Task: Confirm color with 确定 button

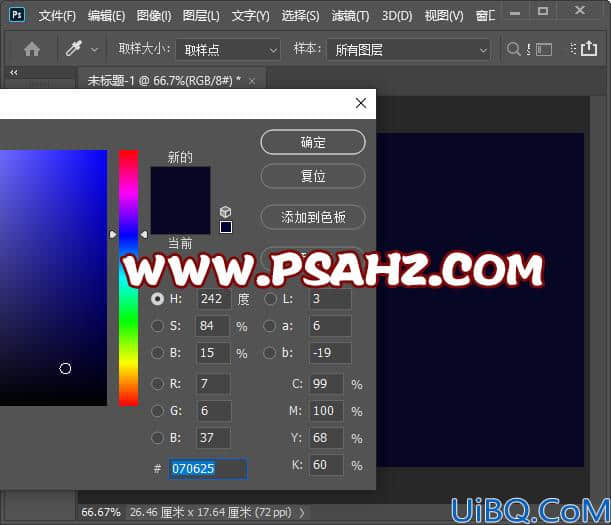Action: pos(313,142)
